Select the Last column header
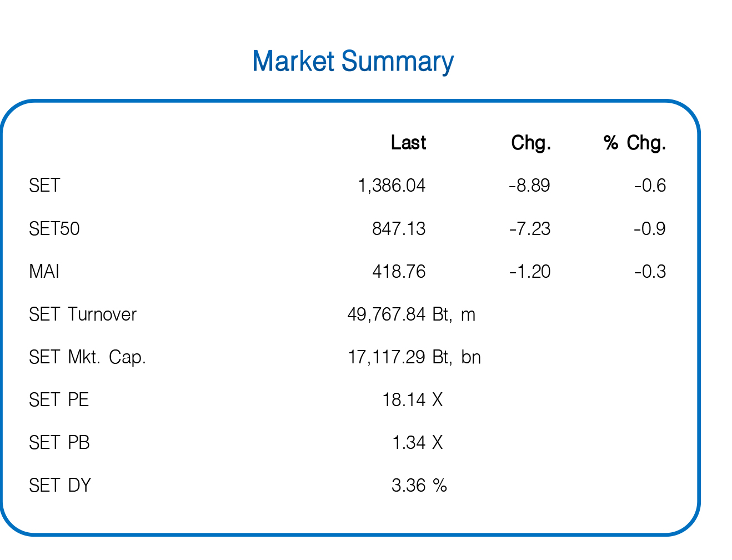Viewport: 732px width, 560px height. [408, 143]
